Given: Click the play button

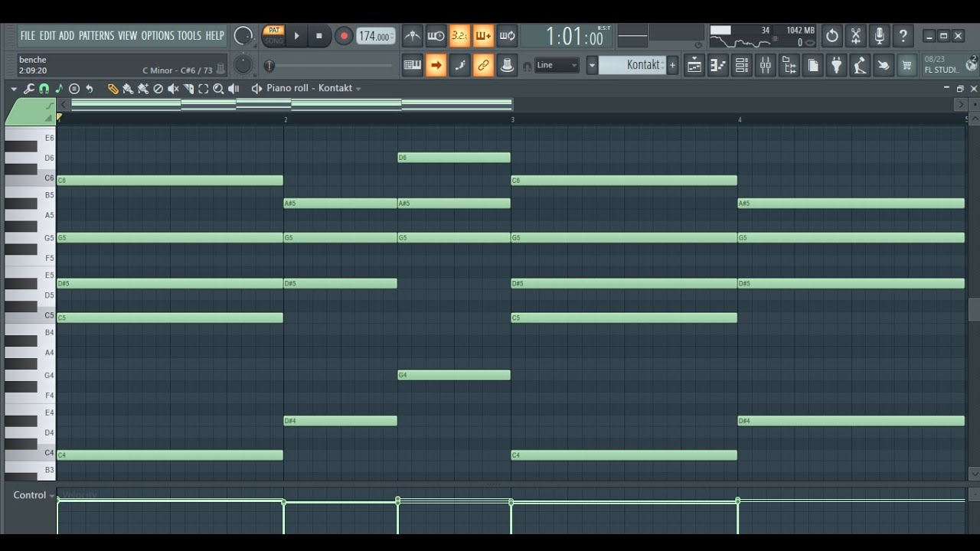Looking at the screenshot, I should [297, 35].
